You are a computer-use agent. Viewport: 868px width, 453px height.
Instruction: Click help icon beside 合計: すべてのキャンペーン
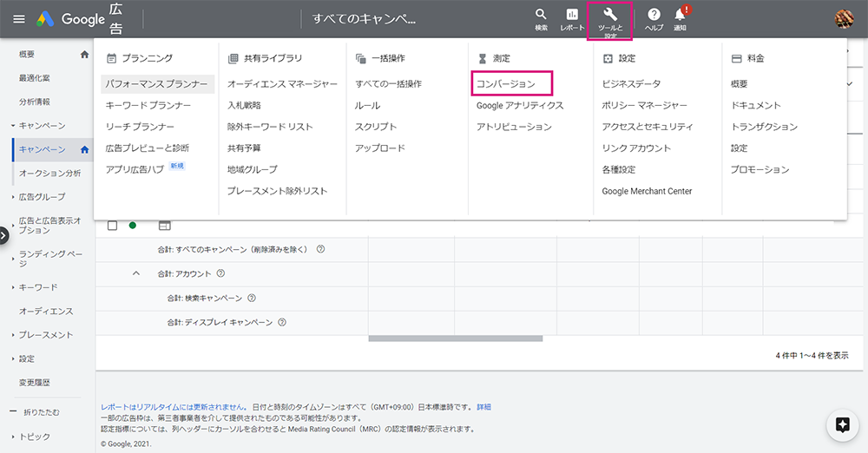coord(320,249)
